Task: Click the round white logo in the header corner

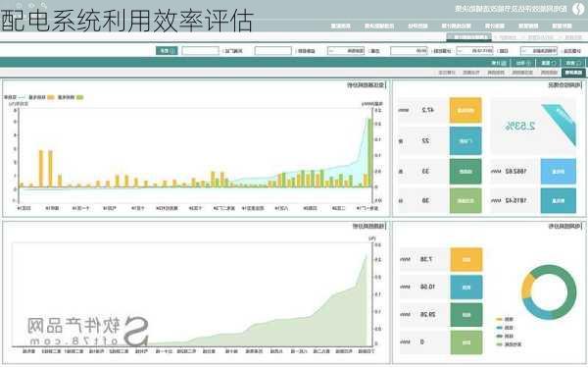Action: coord(578,9)
